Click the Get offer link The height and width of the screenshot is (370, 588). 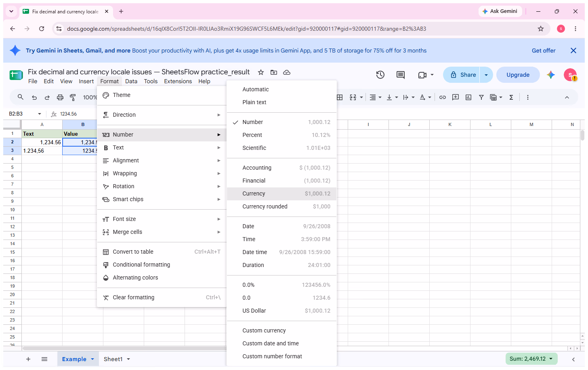[x=544, y=50]
